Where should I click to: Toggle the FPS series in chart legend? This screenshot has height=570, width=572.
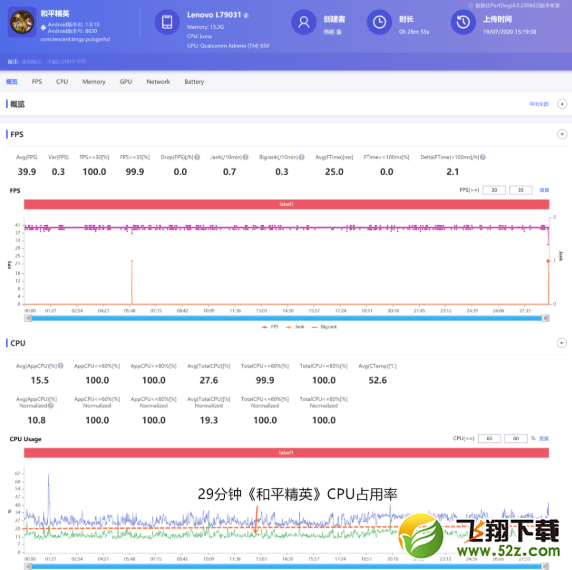tap(270, 327)
